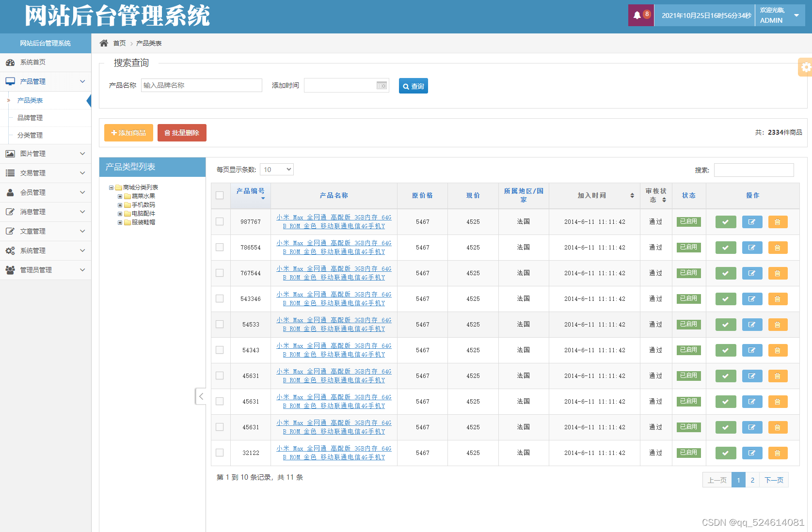This screenshot has height=532, width=812.
Task: Edit product 543346 with blue edit icon
Action: click(752, 299)
